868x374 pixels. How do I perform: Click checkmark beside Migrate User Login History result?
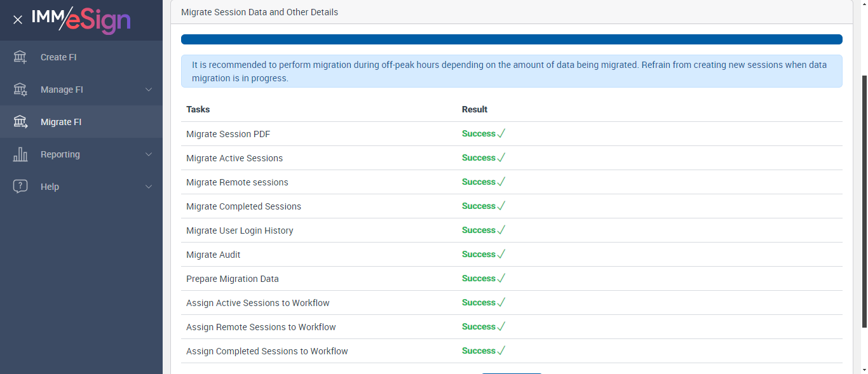(x=501, y=230)
